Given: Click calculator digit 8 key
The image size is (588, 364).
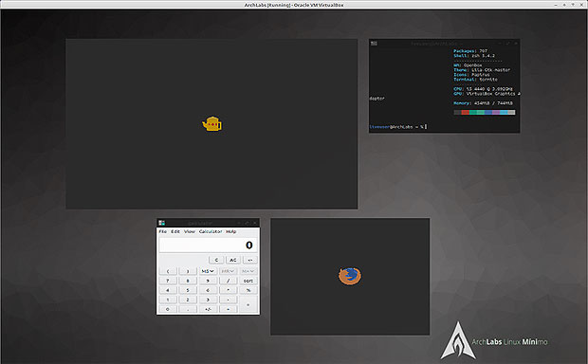Looking at the screenshot, I should 188,281.
